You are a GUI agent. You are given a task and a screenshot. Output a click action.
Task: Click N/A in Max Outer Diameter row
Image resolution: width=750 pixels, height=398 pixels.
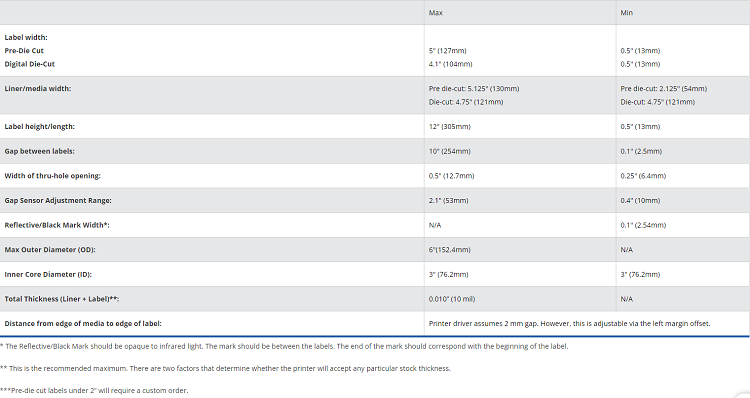(627, 250)
